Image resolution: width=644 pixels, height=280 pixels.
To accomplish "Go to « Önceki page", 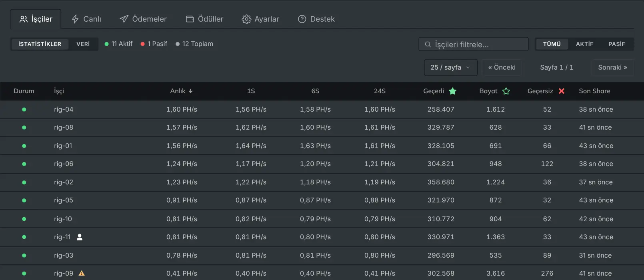I will pyautogui.click(x=502, y=68).
